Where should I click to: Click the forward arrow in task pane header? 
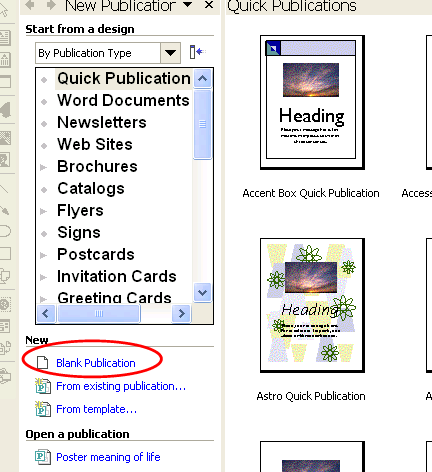[51, 5]
